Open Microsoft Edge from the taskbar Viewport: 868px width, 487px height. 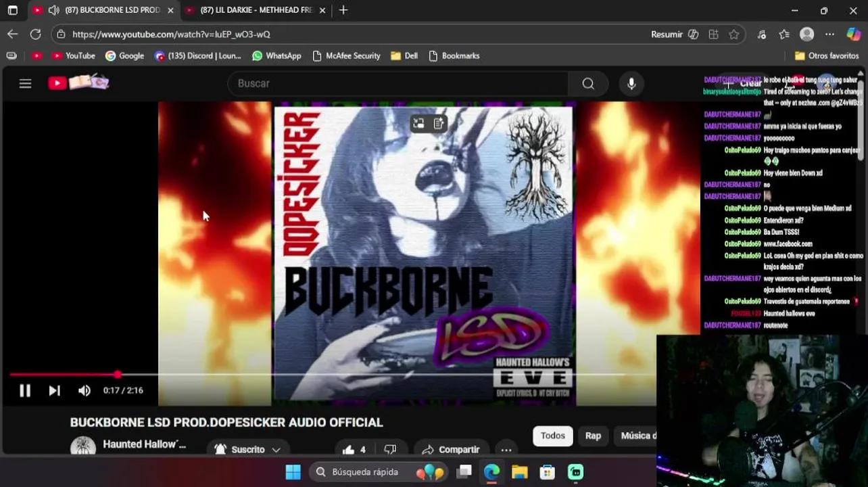pyautogui.click(x=491, y=472)
